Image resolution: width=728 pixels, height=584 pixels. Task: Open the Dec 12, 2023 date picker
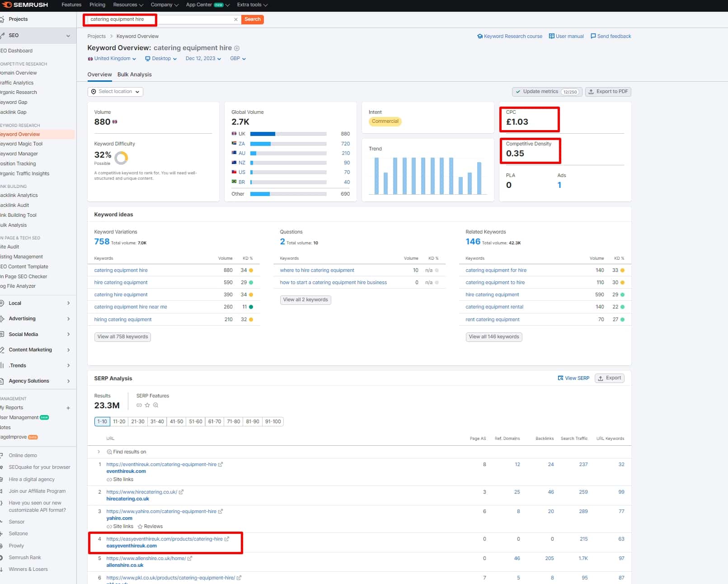(203, 59)
